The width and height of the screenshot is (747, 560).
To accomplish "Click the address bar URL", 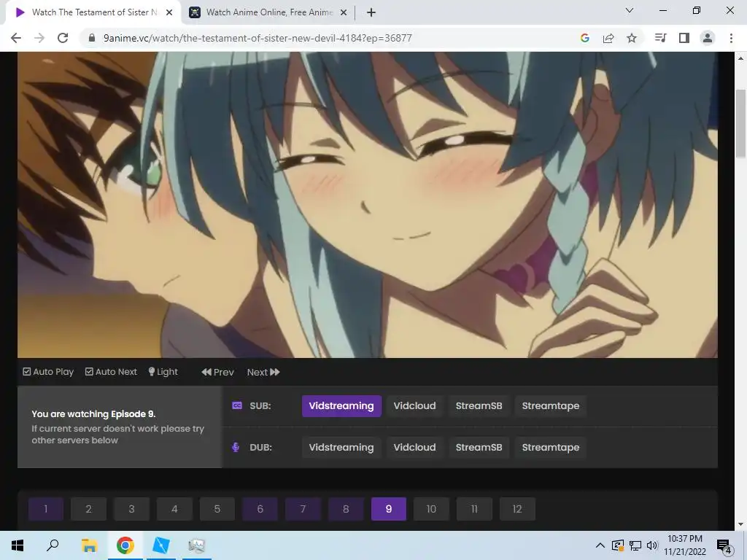I will 258,38.
